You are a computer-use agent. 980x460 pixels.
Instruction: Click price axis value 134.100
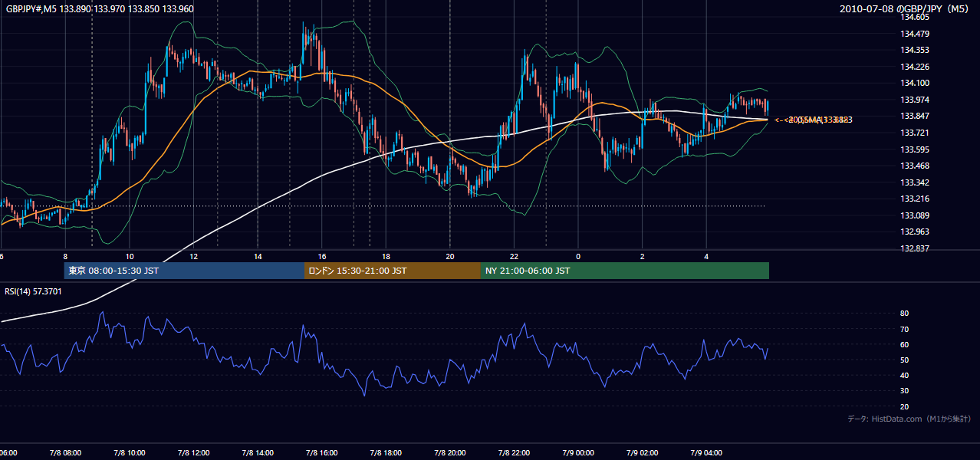tap(915, 83)
